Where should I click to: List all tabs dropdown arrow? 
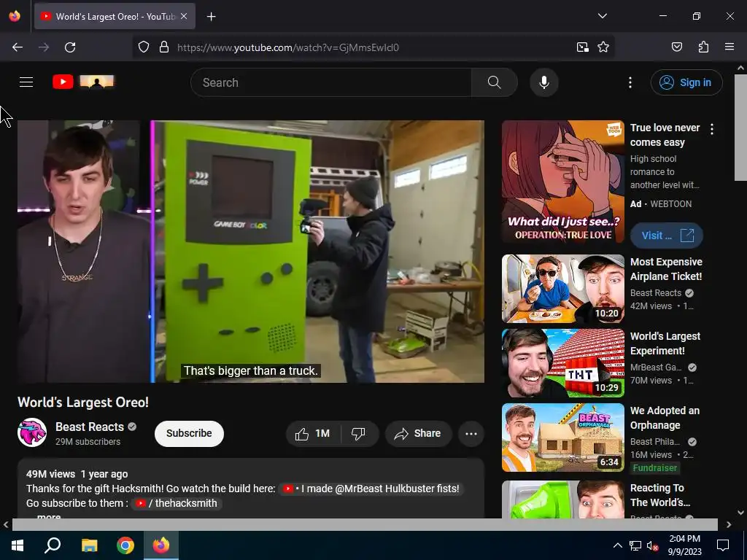(602, 16)
